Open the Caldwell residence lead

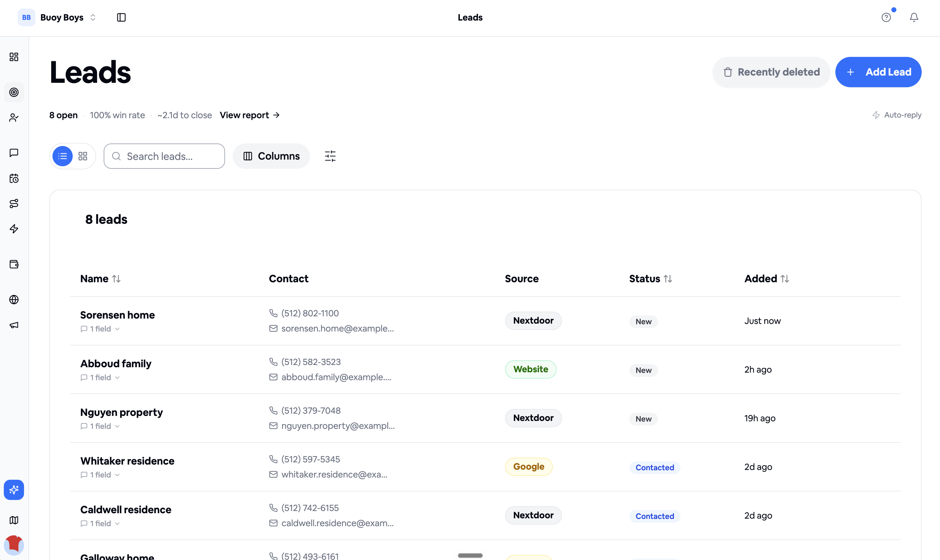tap(126, 510)
